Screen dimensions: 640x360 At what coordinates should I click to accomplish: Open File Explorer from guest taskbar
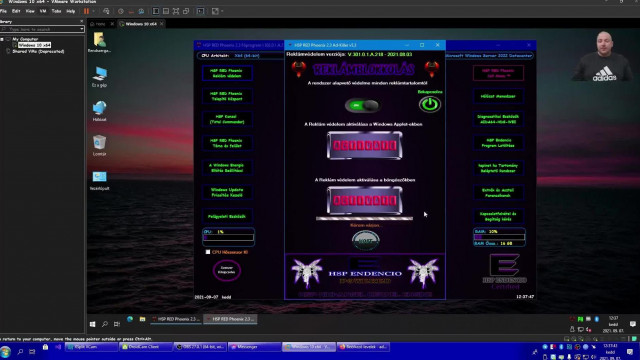pos(142,319)
